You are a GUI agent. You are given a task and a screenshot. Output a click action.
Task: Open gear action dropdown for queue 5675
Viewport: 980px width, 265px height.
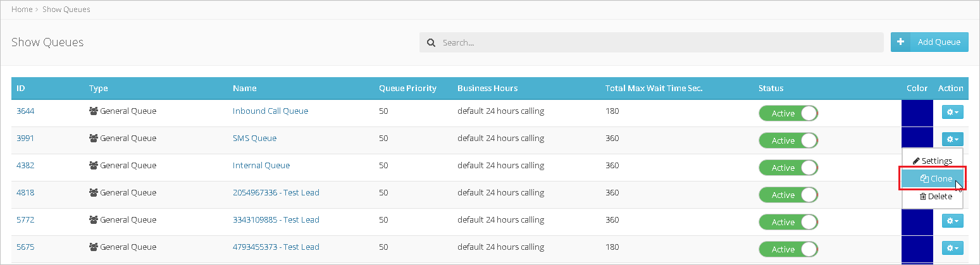[952, 248]
